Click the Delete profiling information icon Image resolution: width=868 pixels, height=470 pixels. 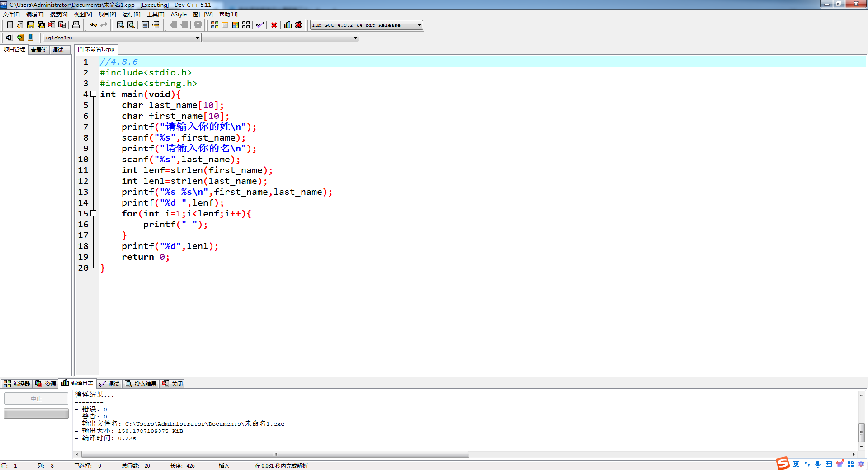[298, 25]
